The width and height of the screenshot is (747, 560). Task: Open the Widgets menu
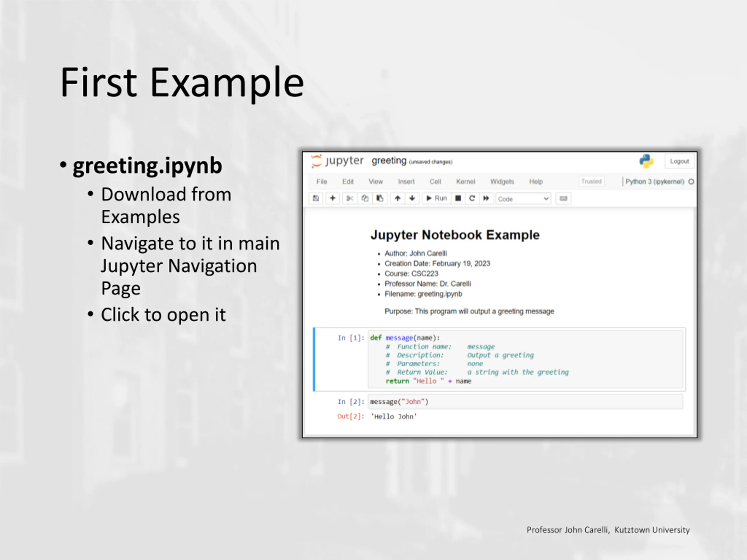tap(502, 182)
